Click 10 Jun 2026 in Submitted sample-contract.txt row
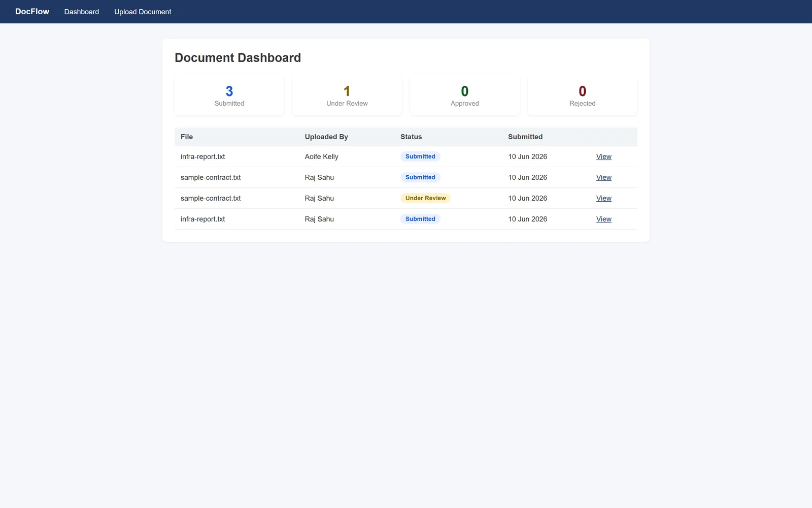This screenshot has height=508, width=812. [x=528, y=177]
